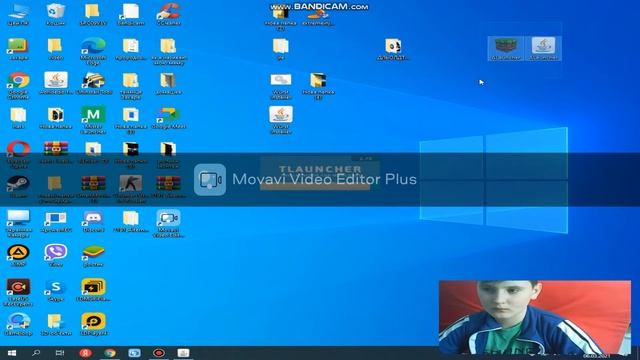Switch to Yandex in the taskbar

click(x=85, y=353)
